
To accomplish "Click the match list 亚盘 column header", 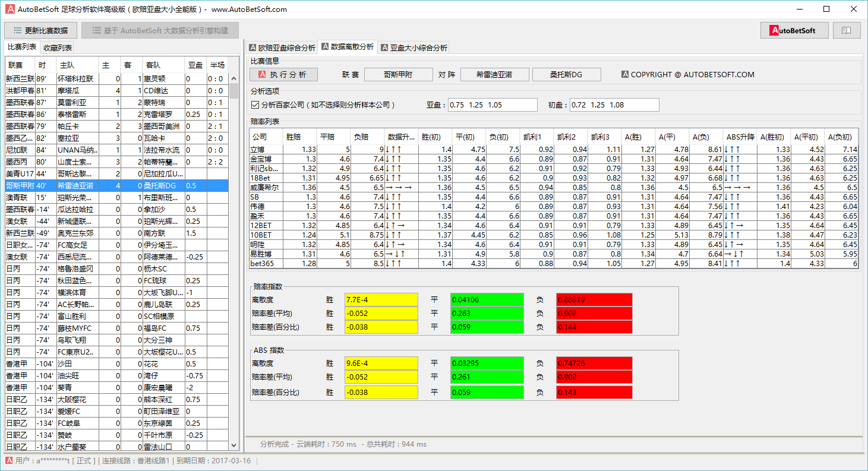I will pyautogui.click(x=195, y=65).
